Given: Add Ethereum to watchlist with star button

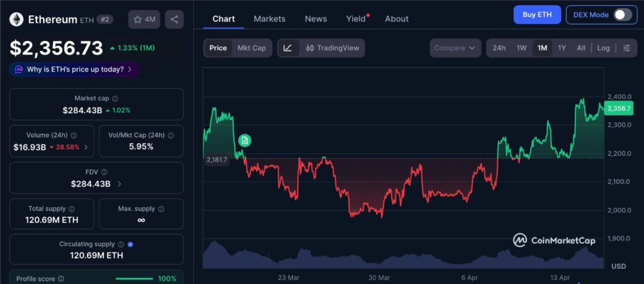Looking at the screenshot, I should tap(144, 19).
